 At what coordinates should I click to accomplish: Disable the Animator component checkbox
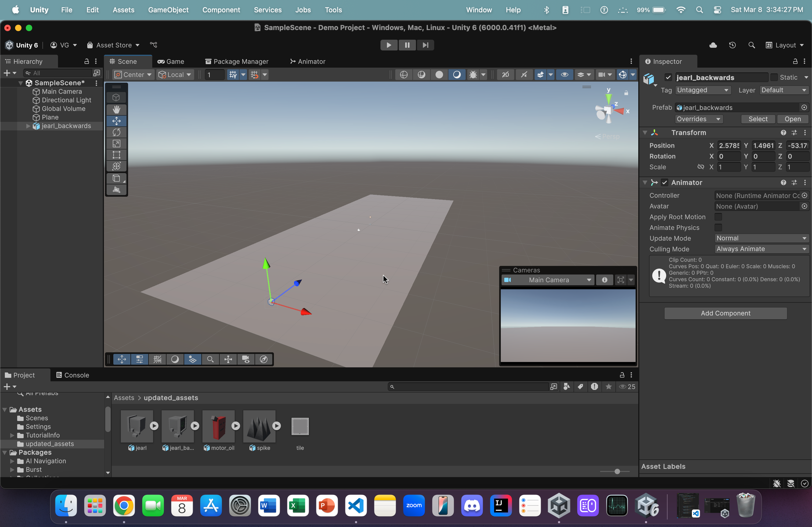(x=664, y=183)
